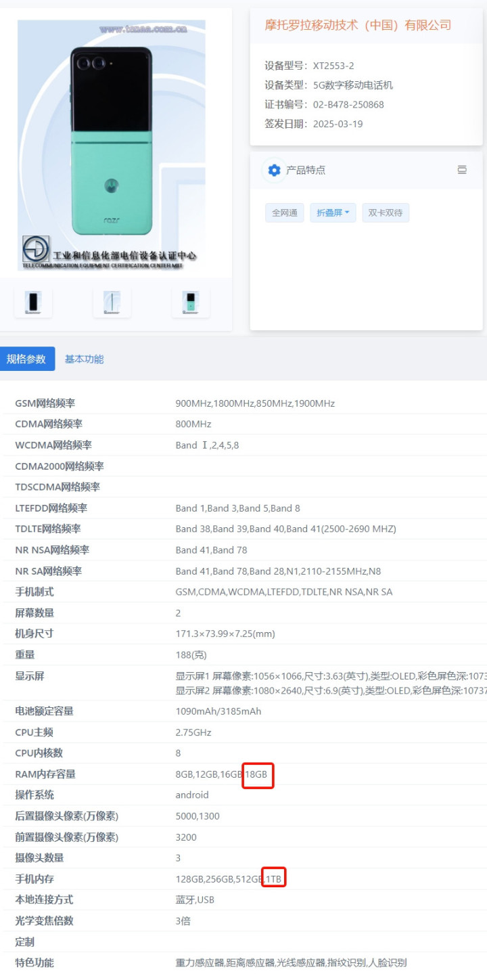Viewport: 487px width, 980px height.
Task: Click the 屏幕数量 row label
Action: [x=34, y=613]
